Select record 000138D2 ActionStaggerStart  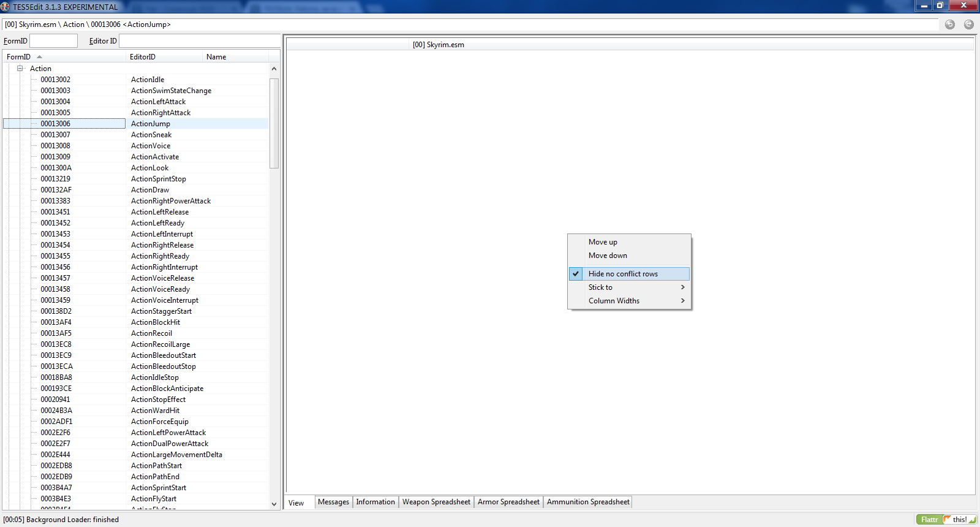pos(135,311)
